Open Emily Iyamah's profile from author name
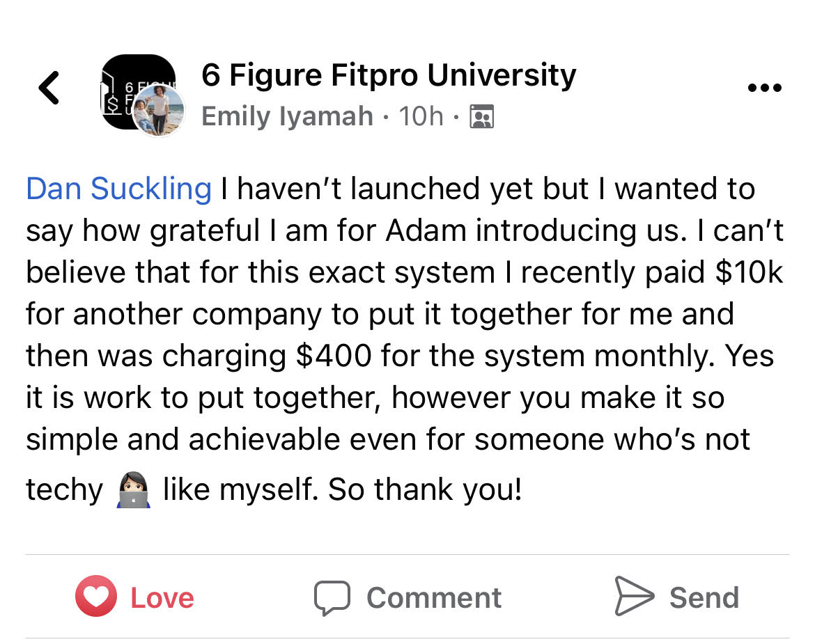Screen dimensions: 815x644 pyautogui.click(x=288, y=116)
